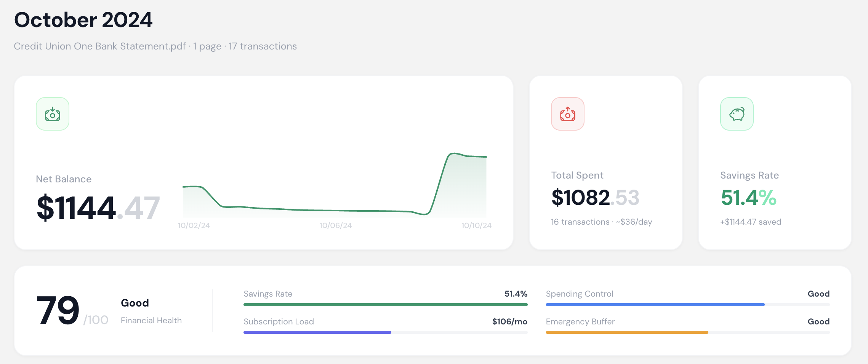Expand the Net Balance chart card
Screen dimensions: 868x364
tap(264, 161)
